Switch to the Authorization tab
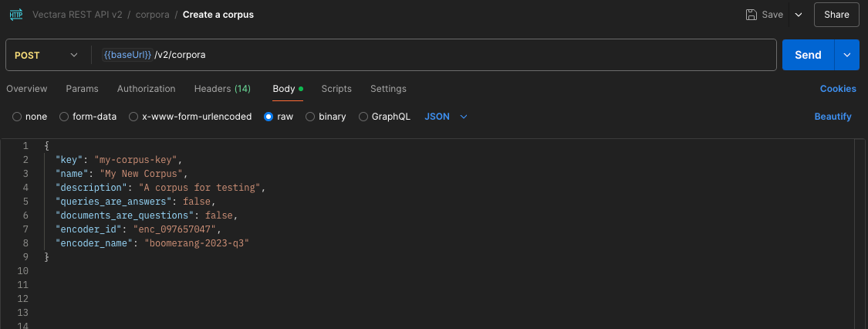Viewport: 868px width, 329px height. 146,89
